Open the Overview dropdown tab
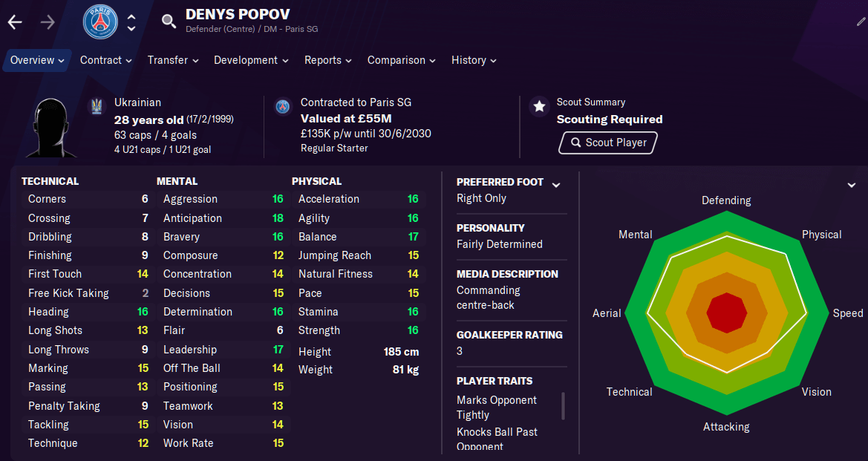The image size is (868, 461). point(38,60)
